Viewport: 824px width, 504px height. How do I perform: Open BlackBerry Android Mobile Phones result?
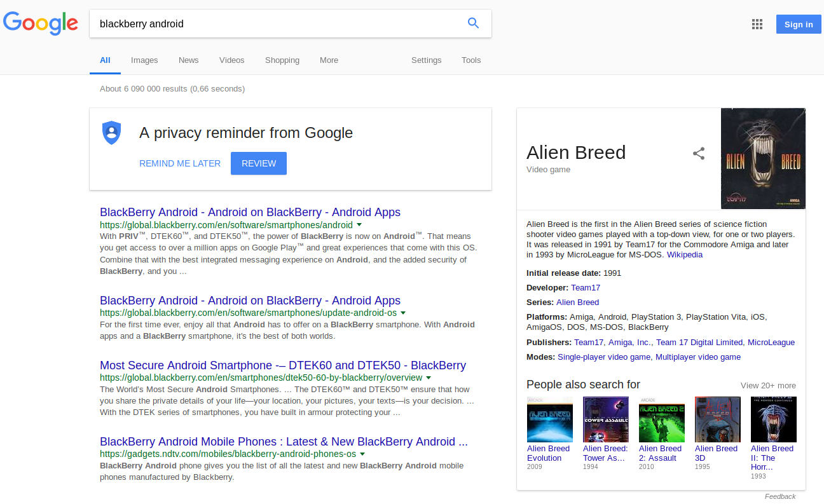(284, 442)
